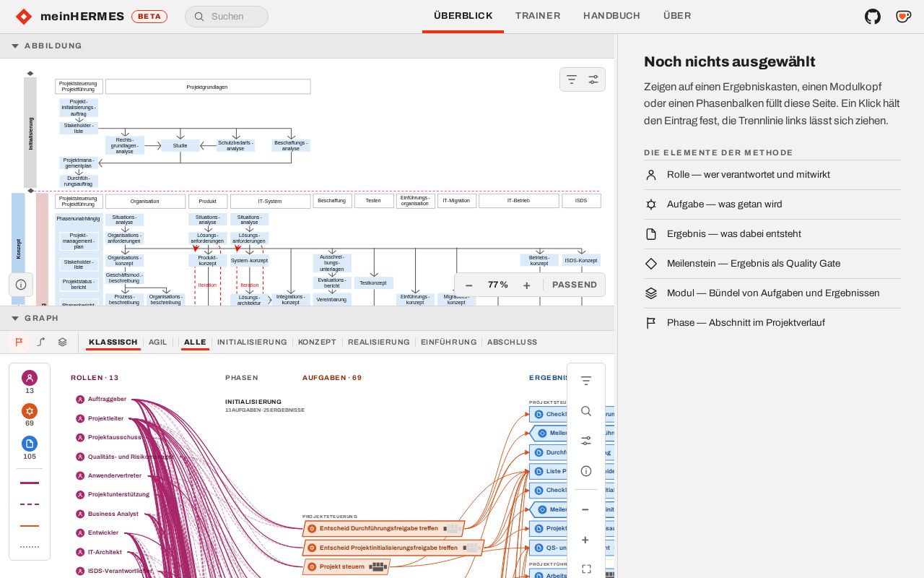924x578 pixels.
Task: Click the gear icon on Projekt steuern
Action: pos(312,566)
